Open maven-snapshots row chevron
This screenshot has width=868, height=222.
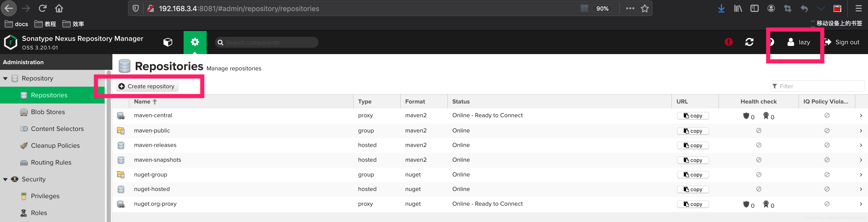click(861, 160)
